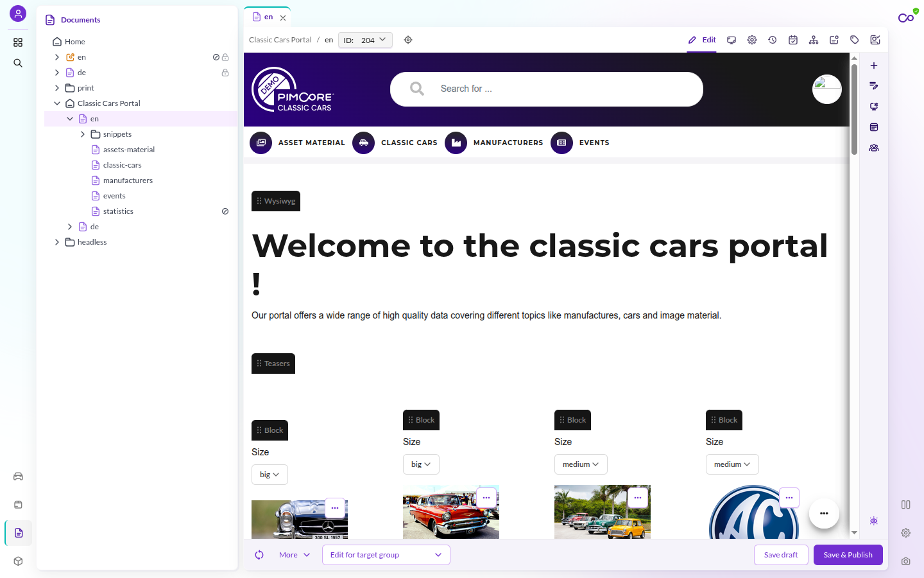924x578 pixels.
Task: Open Manufacturers navigation item
Action: click(494, 143)
